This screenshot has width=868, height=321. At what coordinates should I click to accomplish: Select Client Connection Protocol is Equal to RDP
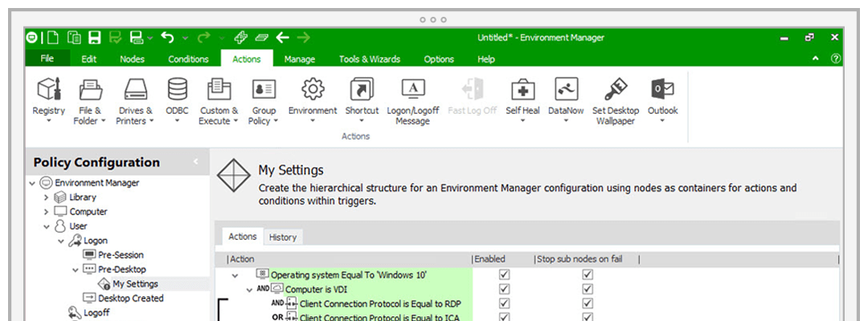pos(380,303)
